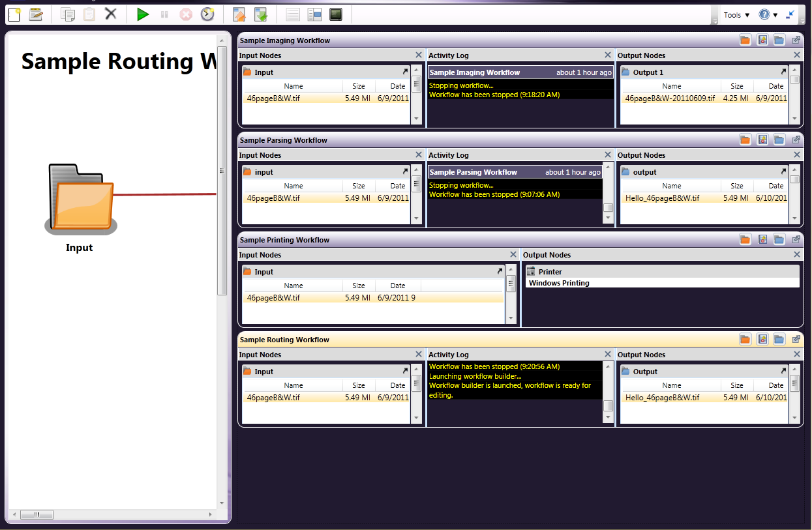Image resolution: width=812 pixels, height=530 pixels.
Task: Click the Sample Imaging Workflow activity log header
Action: coord(520,72)
